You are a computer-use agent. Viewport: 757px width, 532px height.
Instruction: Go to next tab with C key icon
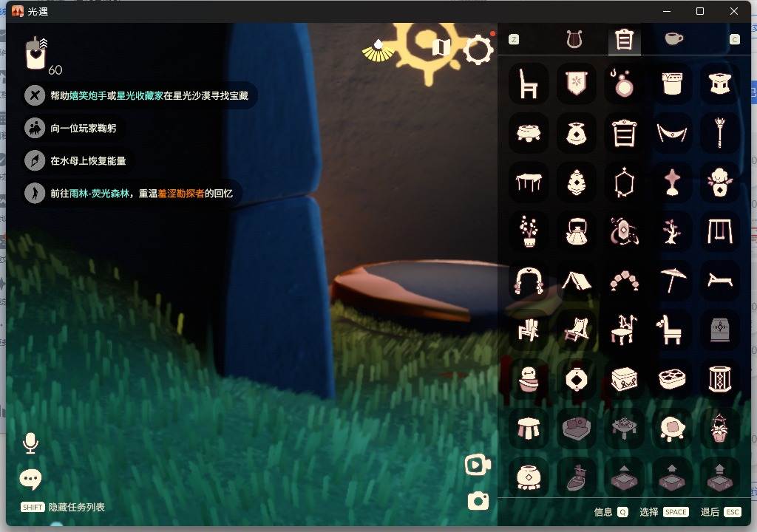coord(734,40)
